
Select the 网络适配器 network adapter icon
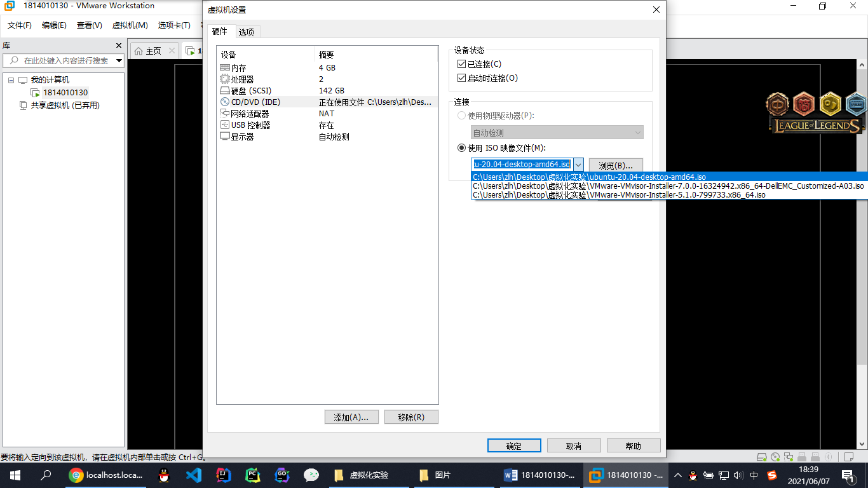[225, 114]
